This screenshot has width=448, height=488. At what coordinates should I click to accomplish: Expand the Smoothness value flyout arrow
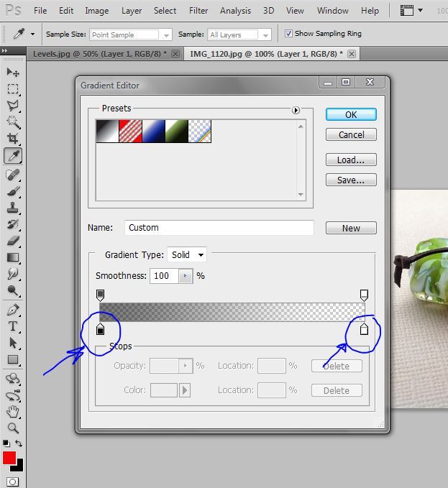[x=186, y=276]
